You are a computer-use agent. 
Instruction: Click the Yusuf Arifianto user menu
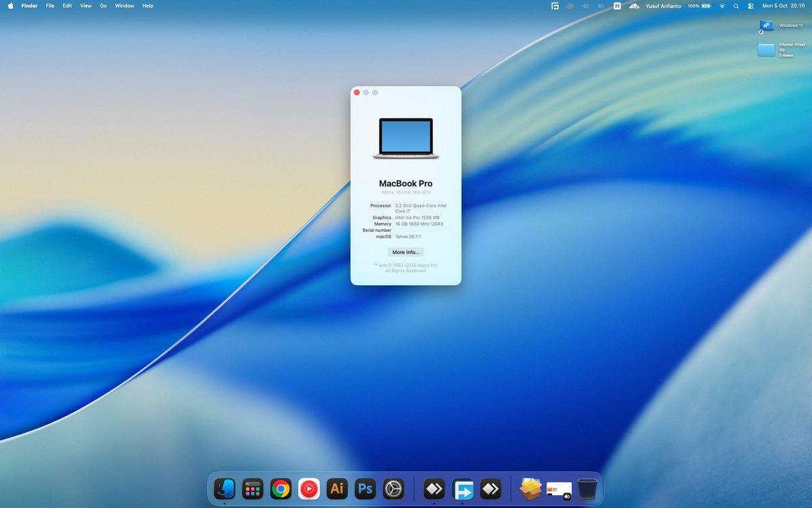coord(664,5)
